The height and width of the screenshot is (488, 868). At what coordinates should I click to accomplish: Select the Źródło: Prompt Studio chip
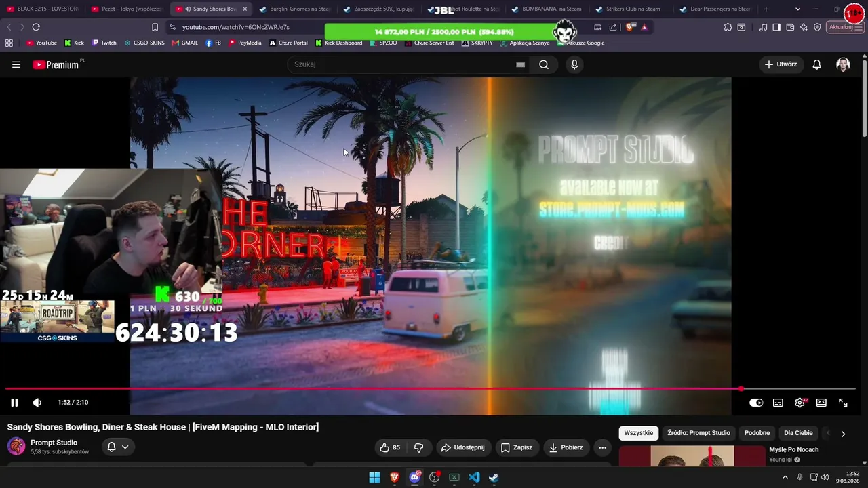pyautogui.click(x=698, y=433)
